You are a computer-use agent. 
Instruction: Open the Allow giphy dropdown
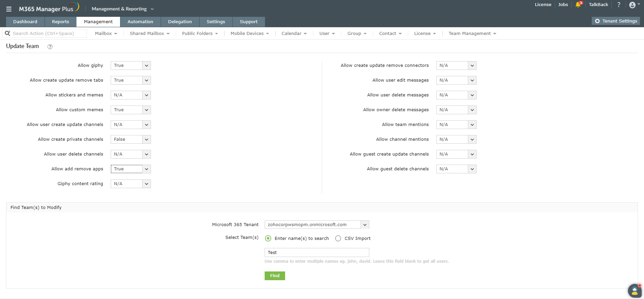[131, 66]
